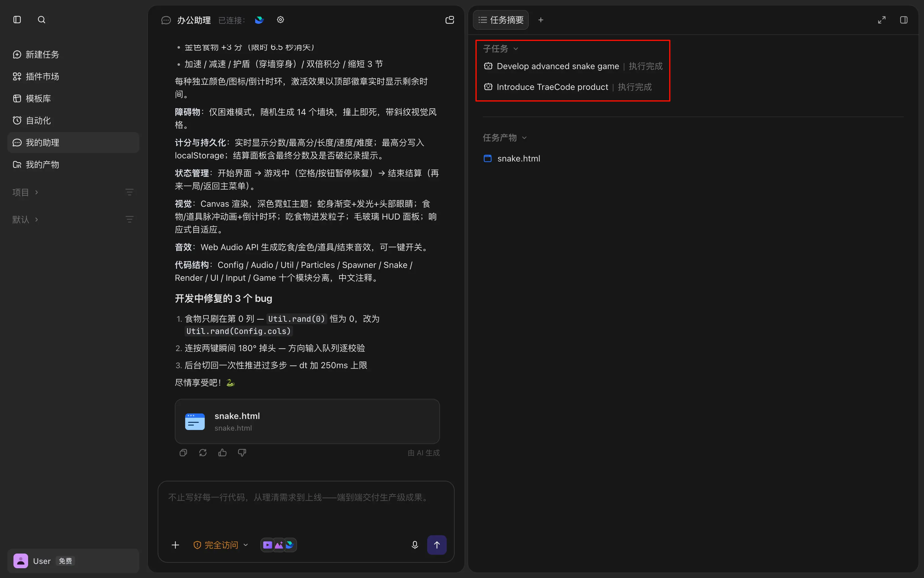Copy the assistant response

(x=183, y=453)
